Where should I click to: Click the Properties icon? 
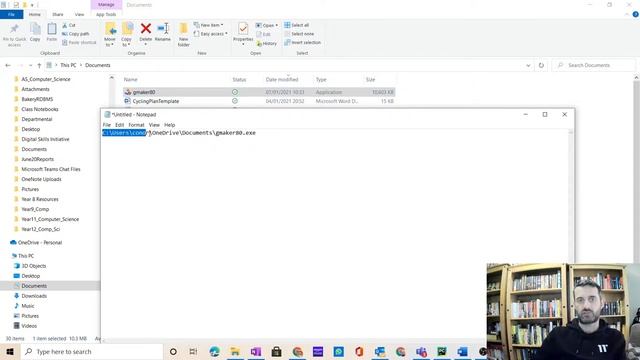243,29
